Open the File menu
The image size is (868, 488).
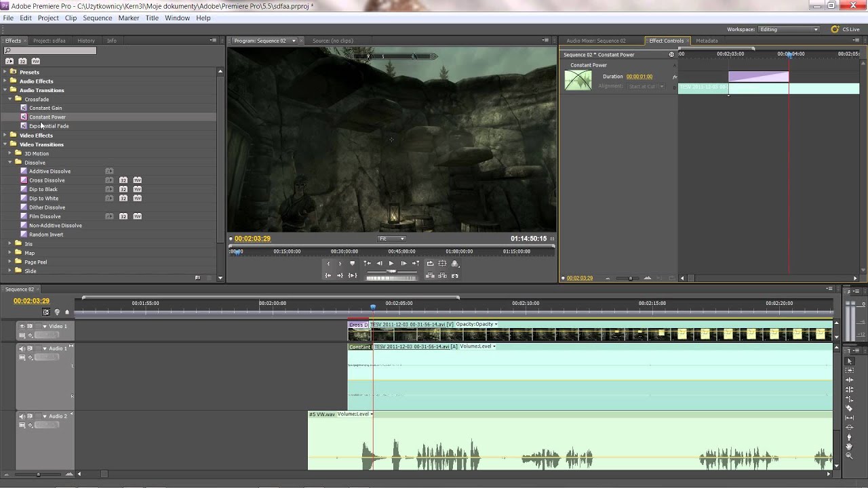pyautogui.click(x=8, y=18)
